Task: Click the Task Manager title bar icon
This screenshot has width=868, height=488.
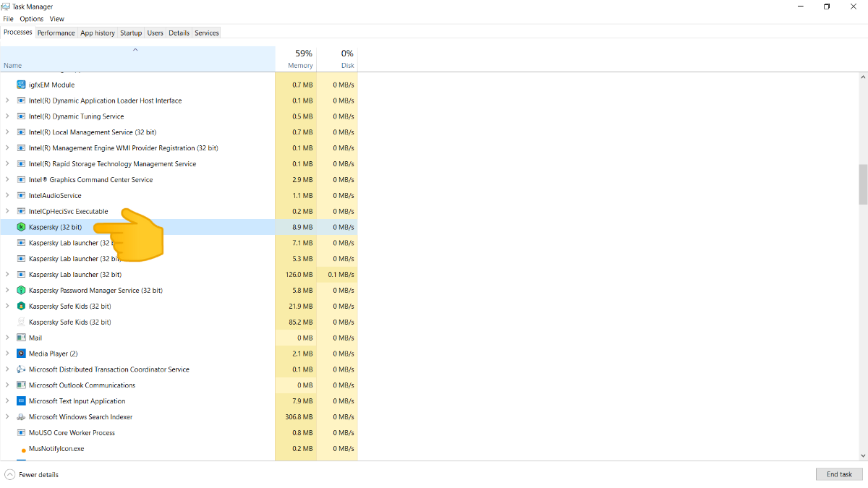Action: (6, 7)
